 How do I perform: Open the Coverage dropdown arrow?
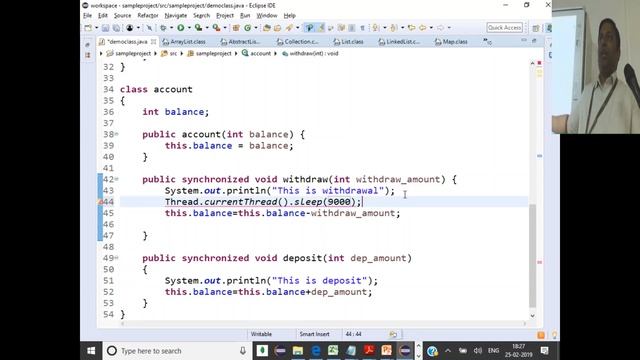207,28
